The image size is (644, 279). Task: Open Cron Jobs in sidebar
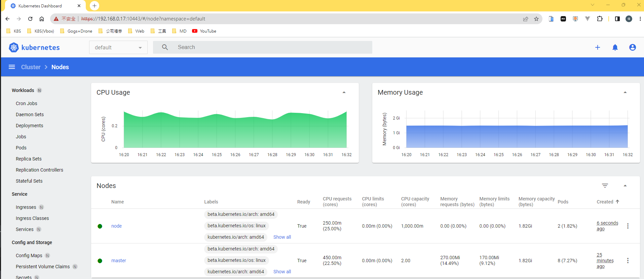27,103
